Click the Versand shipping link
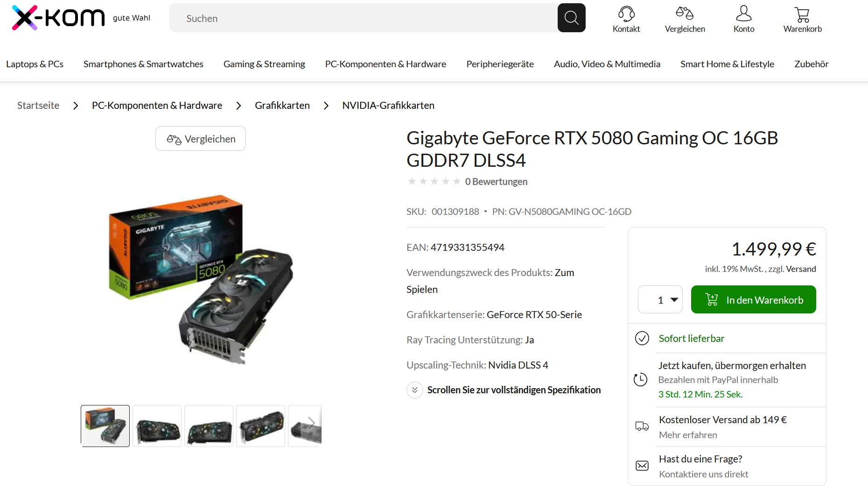Screen dimensions: 868x497 point(801,269)
